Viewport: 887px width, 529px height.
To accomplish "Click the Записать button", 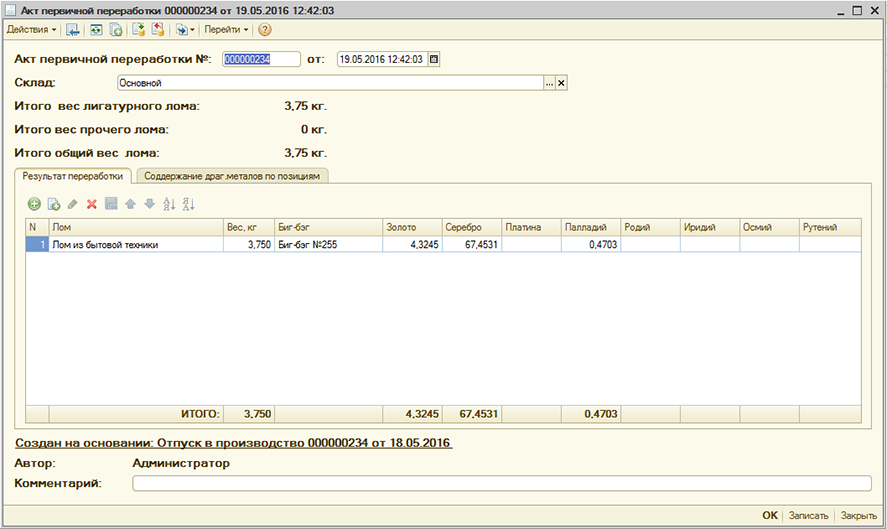I will (809, 515).
